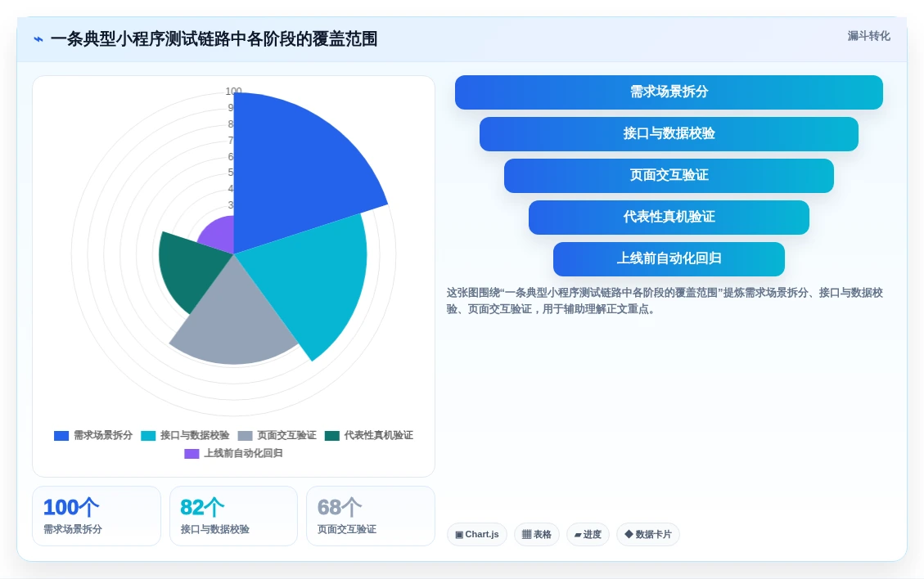Select the 接口与数据校验 funnel bar
This screenshot has height=579, width=924.
[x=669, y=134]
